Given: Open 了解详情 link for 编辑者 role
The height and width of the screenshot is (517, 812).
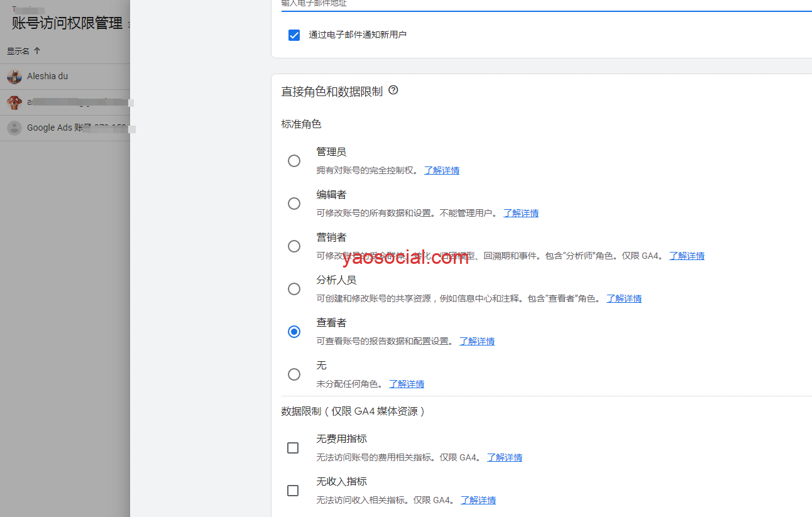Looking at the screenshot, I should click(x=521, y=213).
